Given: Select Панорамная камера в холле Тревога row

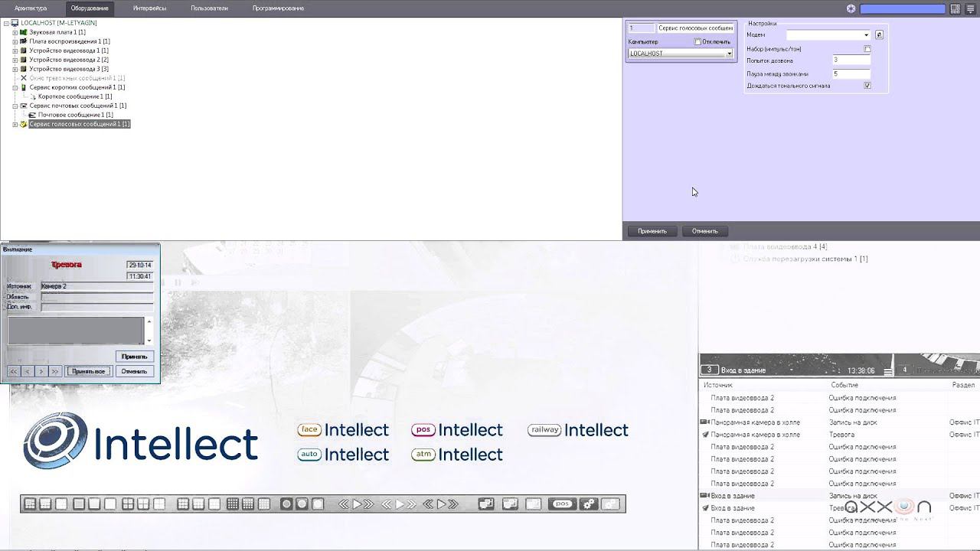Looking at the screenshot, I should [x=838, y=435].
